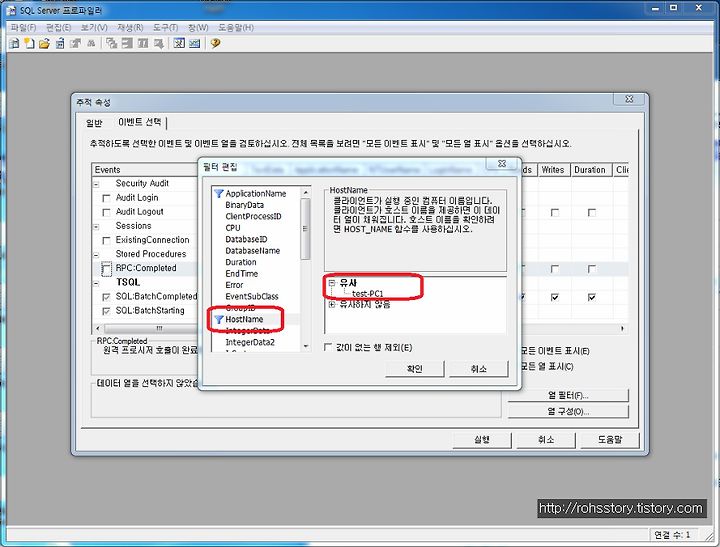Click the yellow Help question mark icon
The width and height of the screenshot is (720, 547).
point(215,44)
